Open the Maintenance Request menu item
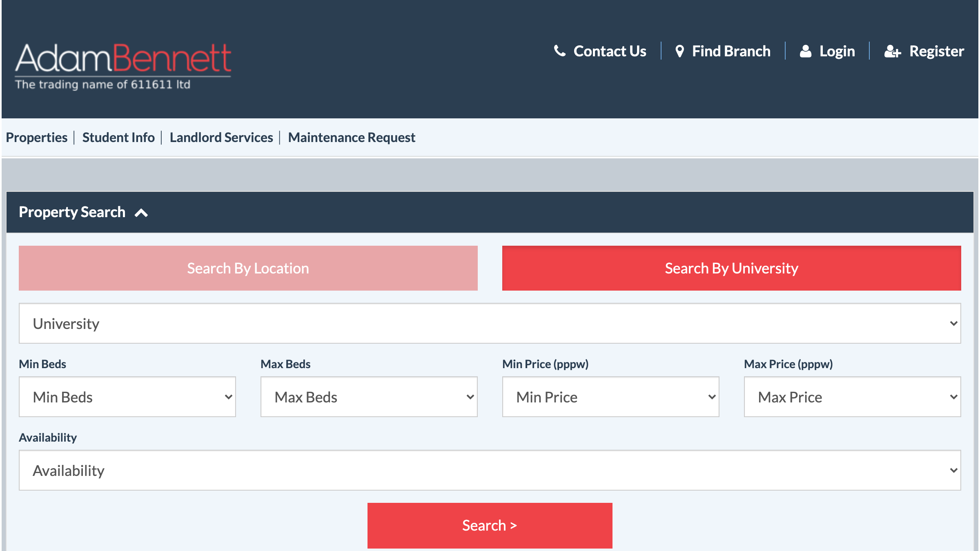The image size is (980, 551). point(352,138)
